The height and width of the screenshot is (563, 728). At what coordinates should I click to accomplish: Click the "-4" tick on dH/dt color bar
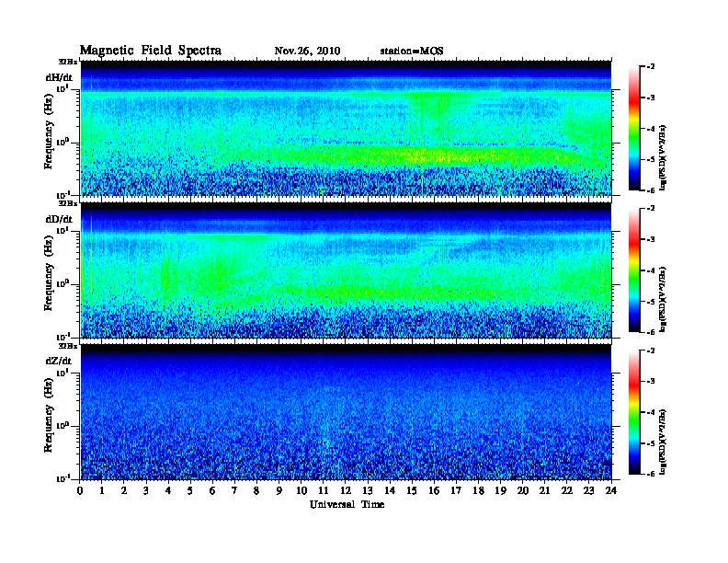(x=651, y=129)
